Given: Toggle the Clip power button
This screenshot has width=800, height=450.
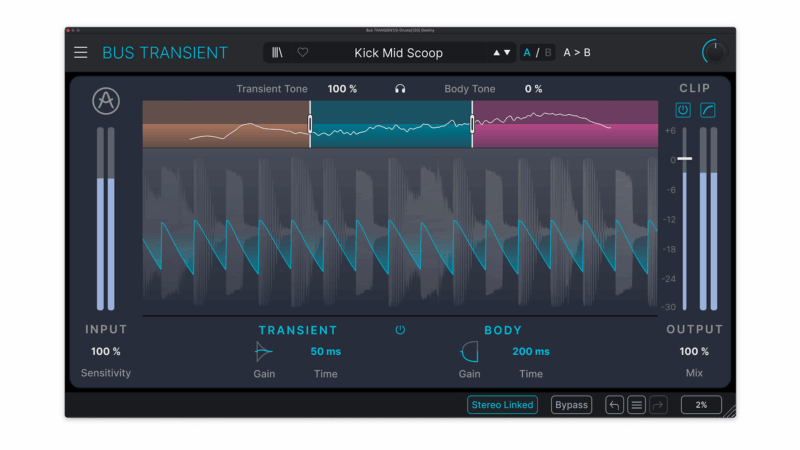Looking at the screenshot, I should tap(683, 110).
